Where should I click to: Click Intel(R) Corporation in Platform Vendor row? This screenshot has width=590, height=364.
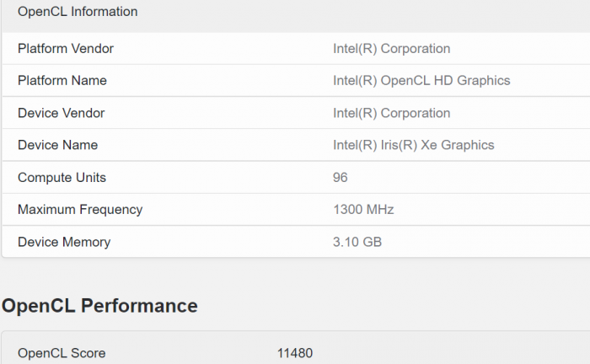391,49
